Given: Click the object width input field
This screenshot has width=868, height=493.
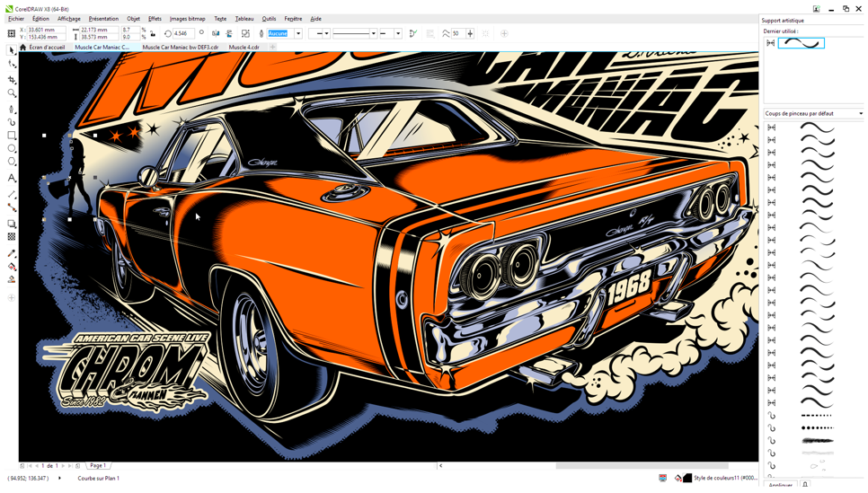Looking at the screenshot, I should tap(99, 30).
